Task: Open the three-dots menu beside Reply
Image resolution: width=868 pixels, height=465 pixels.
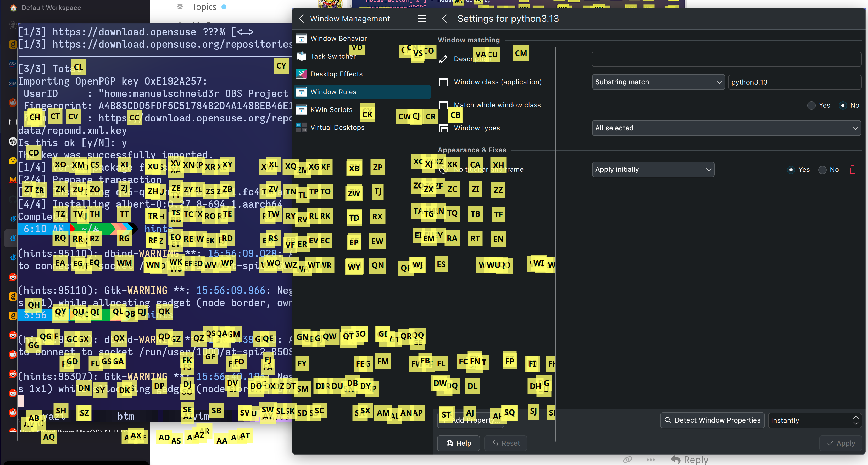Action: 651,460
